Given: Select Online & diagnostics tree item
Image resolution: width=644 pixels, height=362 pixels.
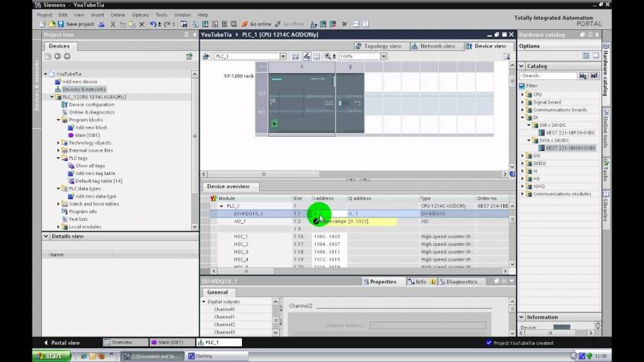Looking at the screenshot, I should tap(91, 113).
